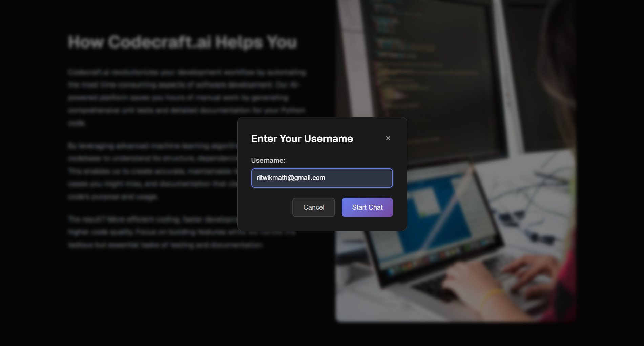Image resolution: width=644 pixels, height=346 pixels.
Task: Click the second blurred paragraph behind the dialog
Action: pyautogui.click(x=152, y=171)
